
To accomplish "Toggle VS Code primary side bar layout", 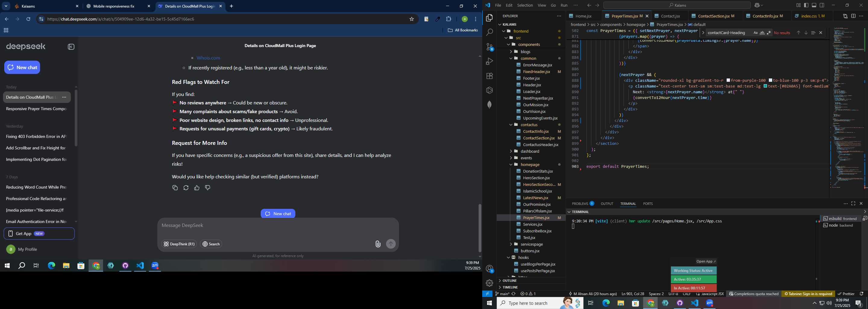I will coord(806,5).
